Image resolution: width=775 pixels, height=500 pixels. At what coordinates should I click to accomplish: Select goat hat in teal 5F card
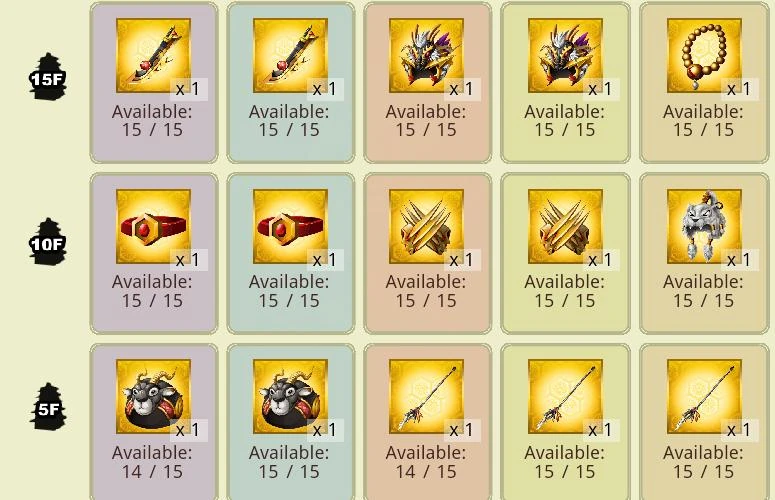point(290,397)
